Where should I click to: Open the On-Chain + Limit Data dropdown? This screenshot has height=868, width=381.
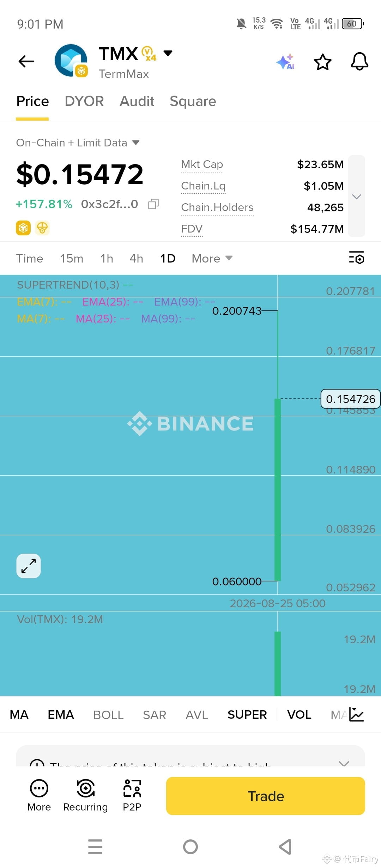[78, 143]
